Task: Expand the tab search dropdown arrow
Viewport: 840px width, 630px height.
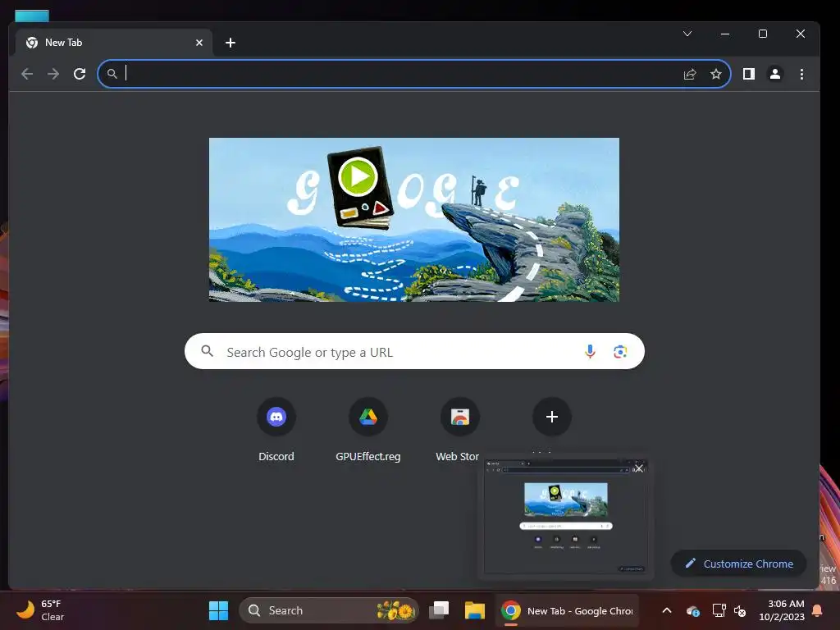Action: tap(687, 34)
